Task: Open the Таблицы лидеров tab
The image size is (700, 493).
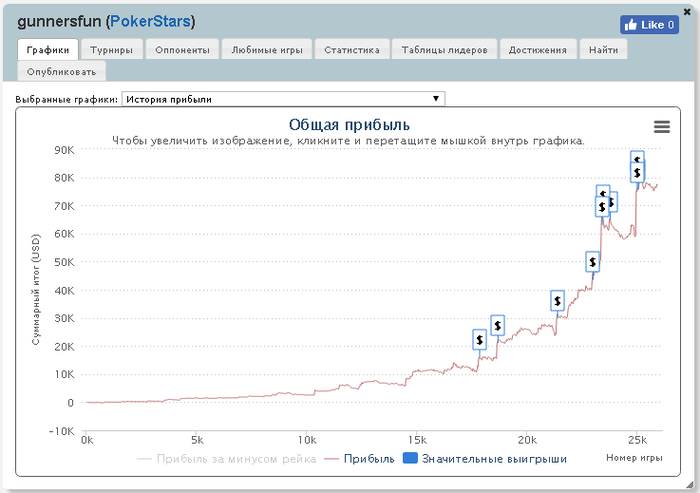Action: pos(444,50)
